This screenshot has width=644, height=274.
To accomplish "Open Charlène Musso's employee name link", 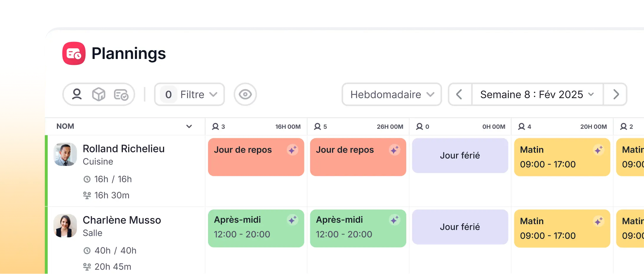I will tap(122, 220).
